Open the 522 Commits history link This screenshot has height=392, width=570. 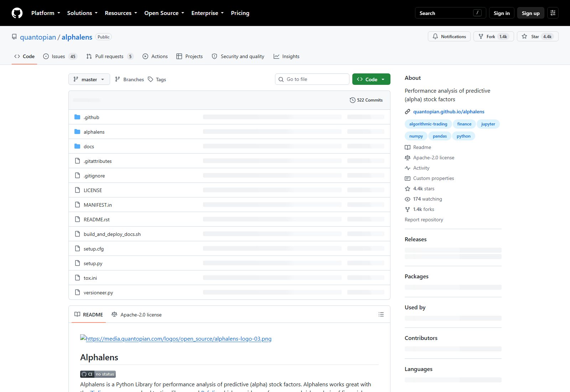click(366, 100)
